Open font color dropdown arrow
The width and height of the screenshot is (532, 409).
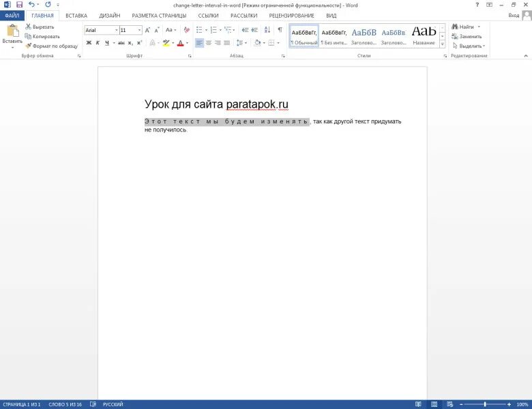click(x=188, y=43)
